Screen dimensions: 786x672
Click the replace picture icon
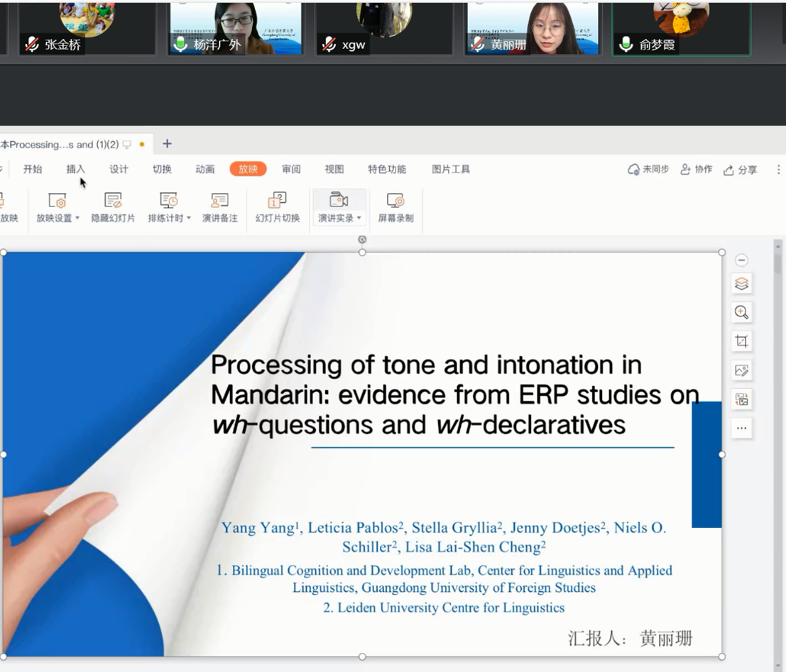click(x=741, y=400)
